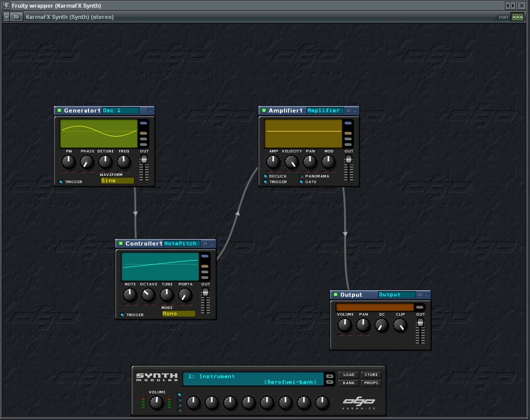Toggle GATE on Amplifier1
This screenshot has height=420, width=530.
click(301, 182)
